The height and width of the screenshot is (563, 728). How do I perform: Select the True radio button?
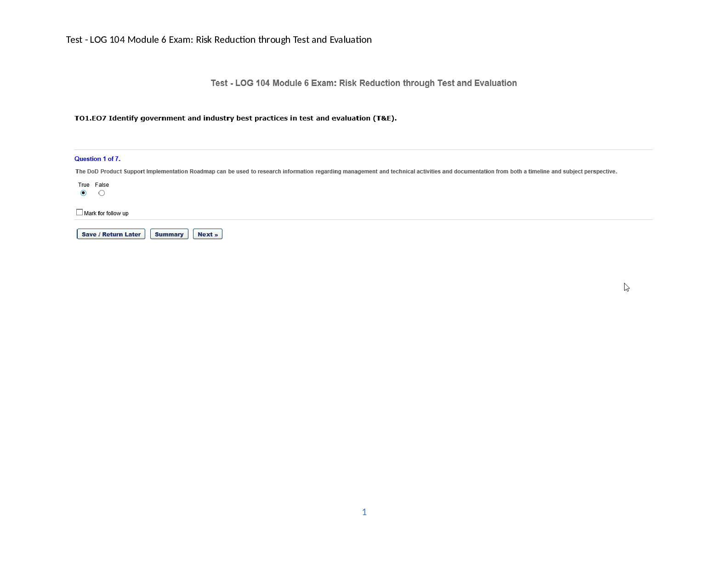(83, 193)
